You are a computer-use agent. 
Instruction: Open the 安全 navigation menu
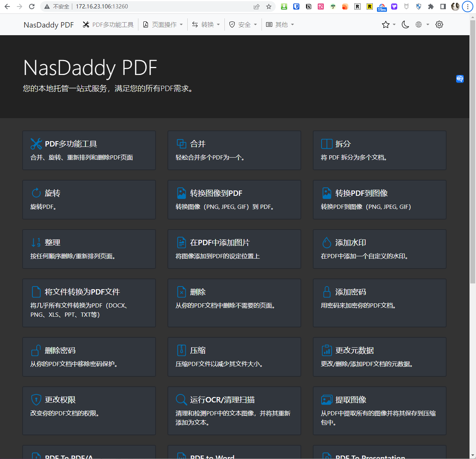[243, 24]
